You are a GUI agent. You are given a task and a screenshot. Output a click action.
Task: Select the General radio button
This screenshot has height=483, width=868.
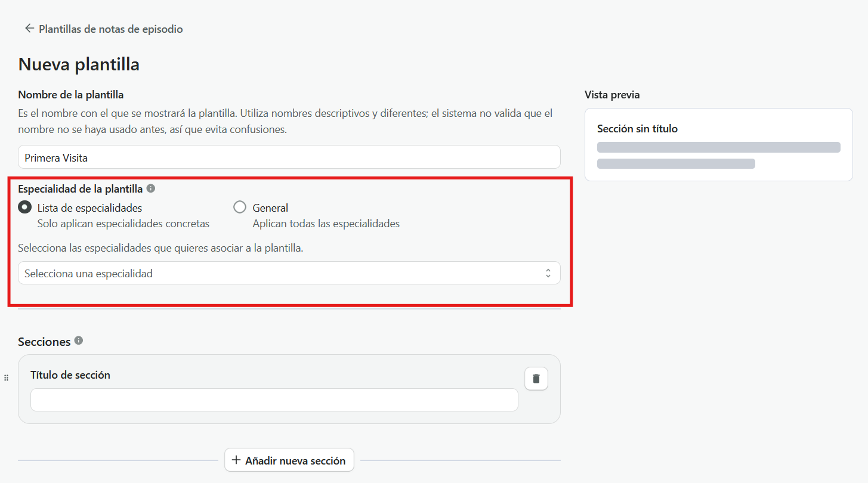pyautogui.click(x=240, y=208)
